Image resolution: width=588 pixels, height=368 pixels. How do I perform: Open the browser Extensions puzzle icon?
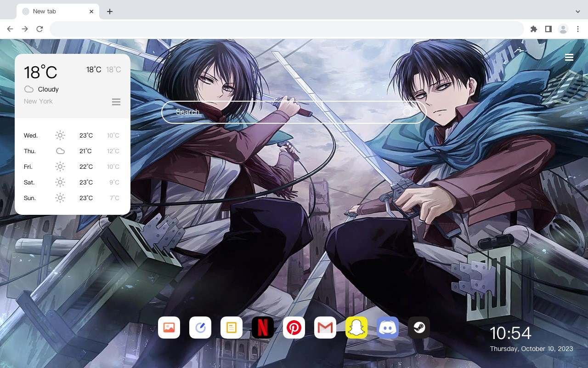click(x=533, y=29)
